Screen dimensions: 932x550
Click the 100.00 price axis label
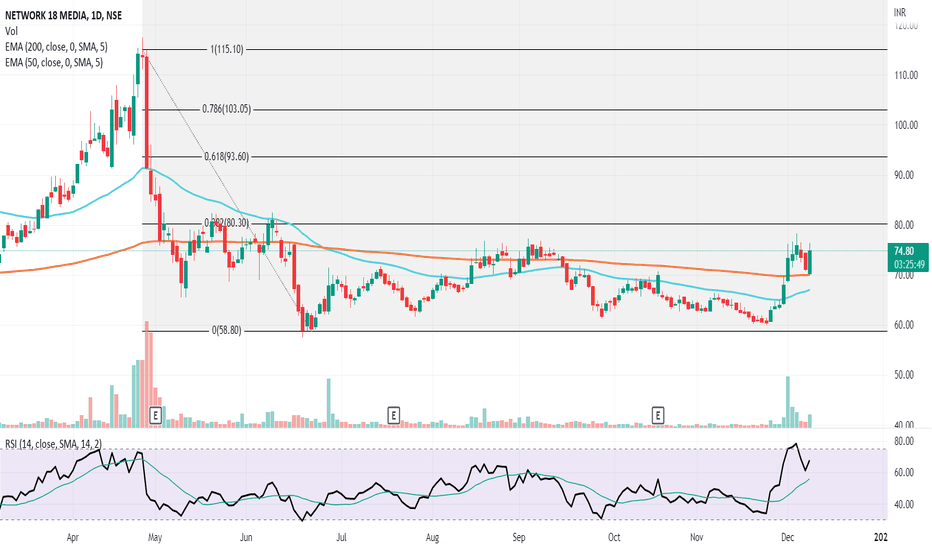(x=906, y=125)
